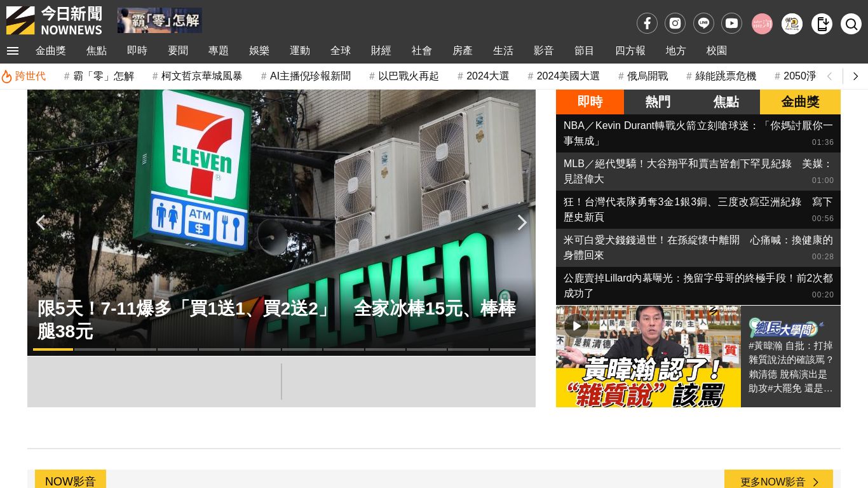This screenshot has width=868, height=488.
Task: Switch to the yellow 金曲獎 tab
Action: pos(800,102)
